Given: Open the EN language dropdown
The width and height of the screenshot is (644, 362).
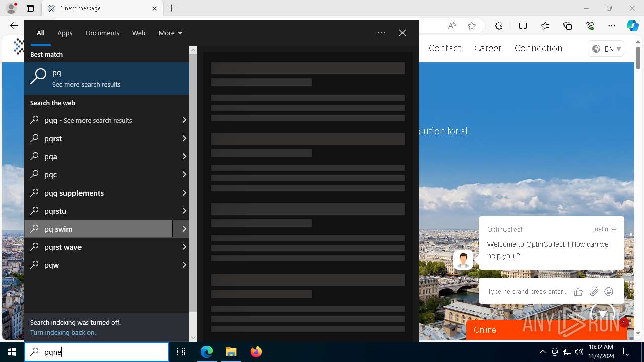Looking at the screenshot, I should [606, 49].
